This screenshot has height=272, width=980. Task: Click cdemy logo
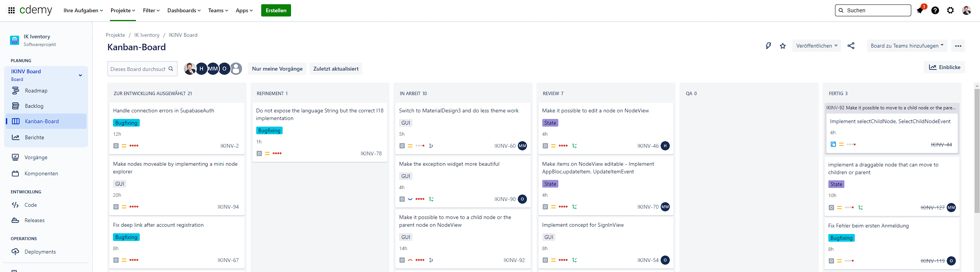coord(36,10)
